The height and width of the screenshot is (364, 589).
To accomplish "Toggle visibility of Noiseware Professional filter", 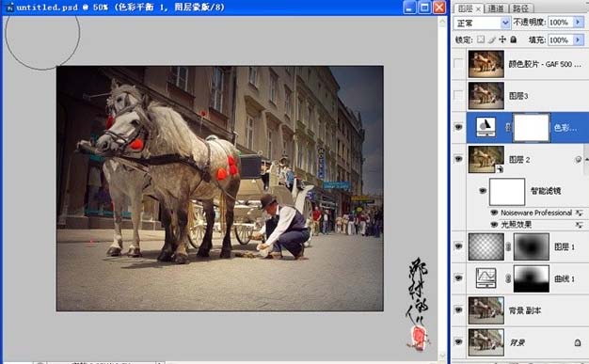I will 494,213.
